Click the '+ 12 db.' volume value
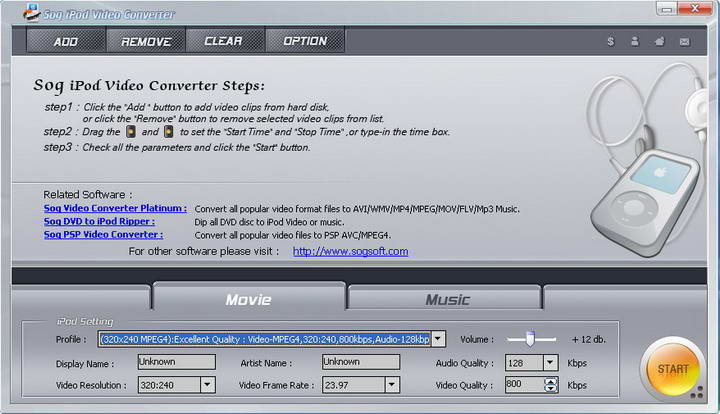The image size is (720, 414). click(x=589, y=340)
